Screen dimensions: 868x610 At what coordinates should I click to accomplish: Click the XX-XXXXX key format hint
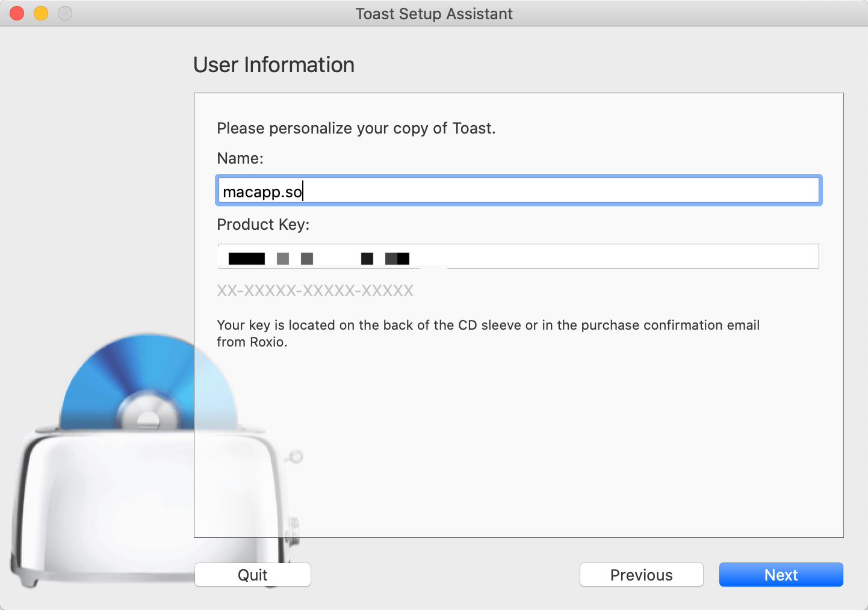(315, 291)
